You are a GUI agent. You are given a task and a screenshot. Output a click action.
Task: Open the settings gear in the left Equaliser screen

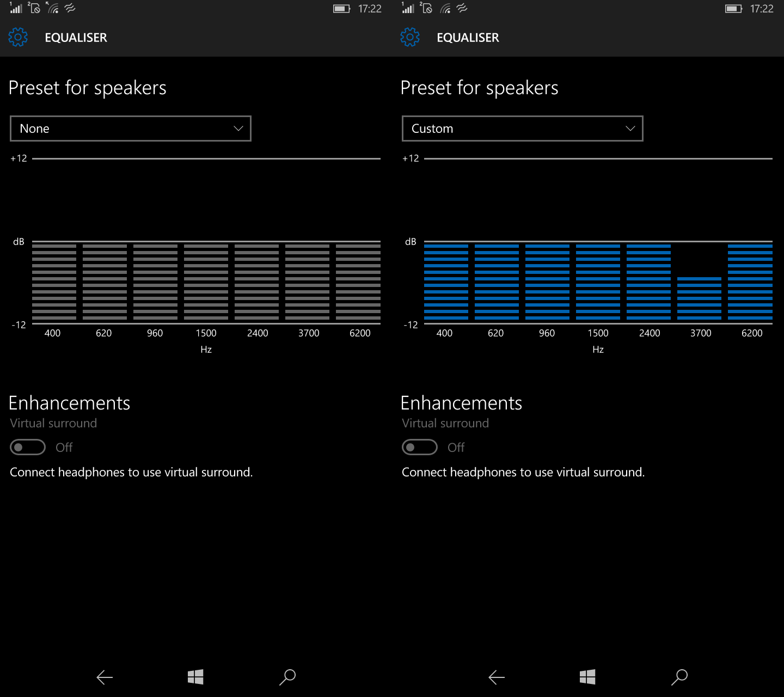(18, 37)
